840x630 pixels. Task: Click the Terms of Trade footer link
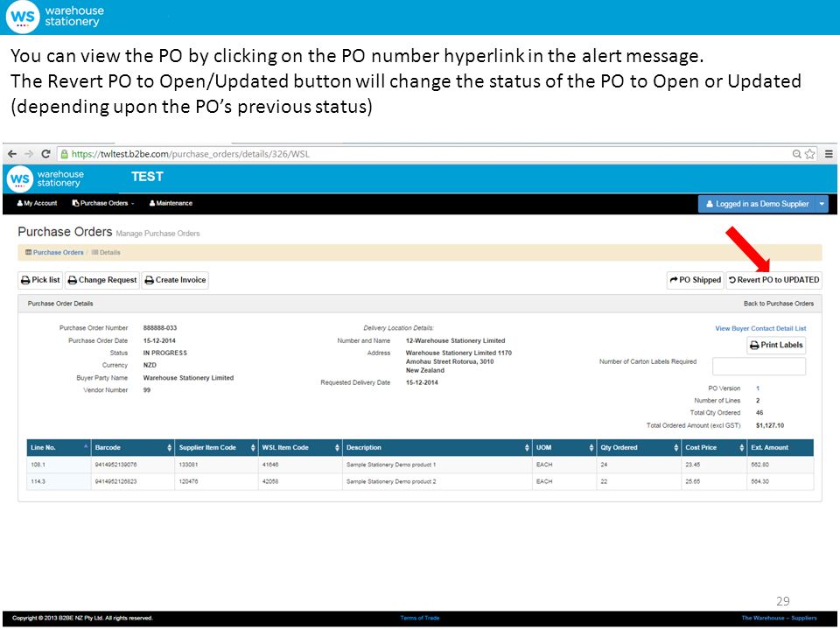[420, 618]
